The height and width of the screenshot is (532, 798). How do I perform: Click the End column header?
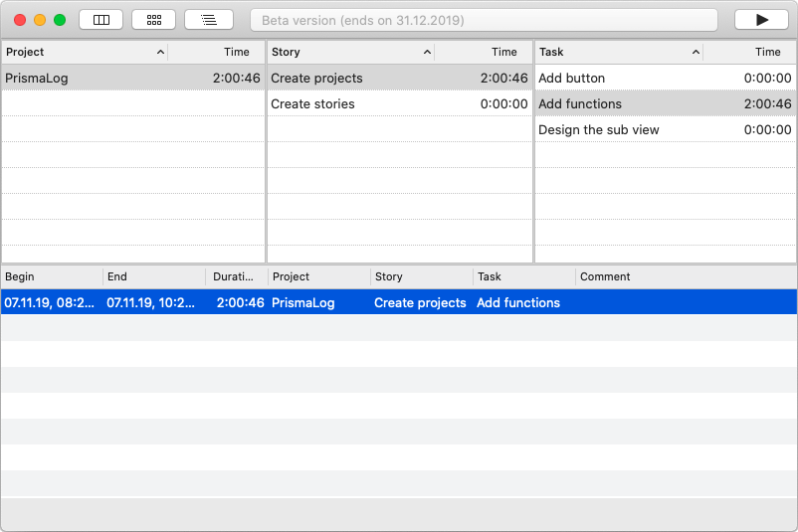pyautogui.click(x=154, y=276)
